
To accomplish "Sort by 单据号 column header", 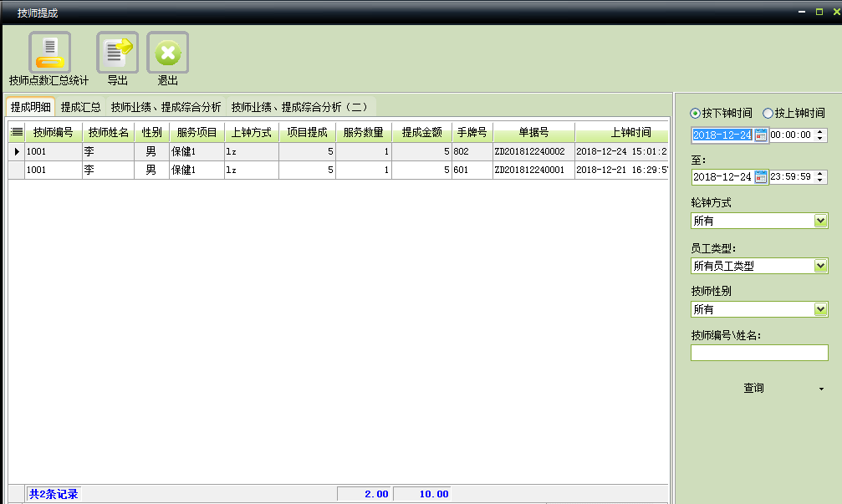I will click(533, 132).
